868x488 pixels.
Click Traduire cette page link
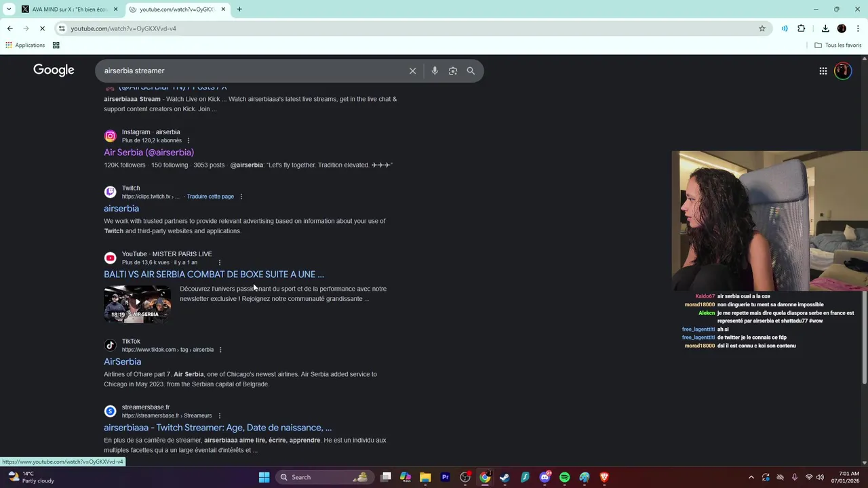point(210,197)
